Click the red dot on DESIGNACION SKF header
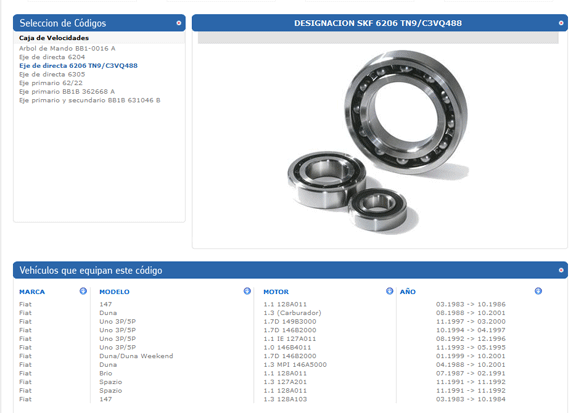576x413 pixels. 561,23
